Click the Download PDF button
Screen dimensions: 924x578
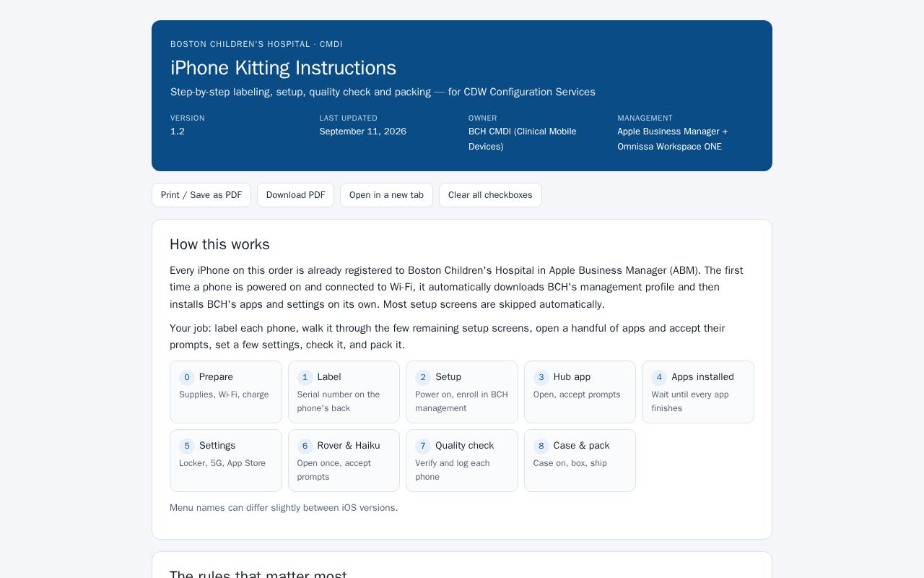[x=295, y=195]
